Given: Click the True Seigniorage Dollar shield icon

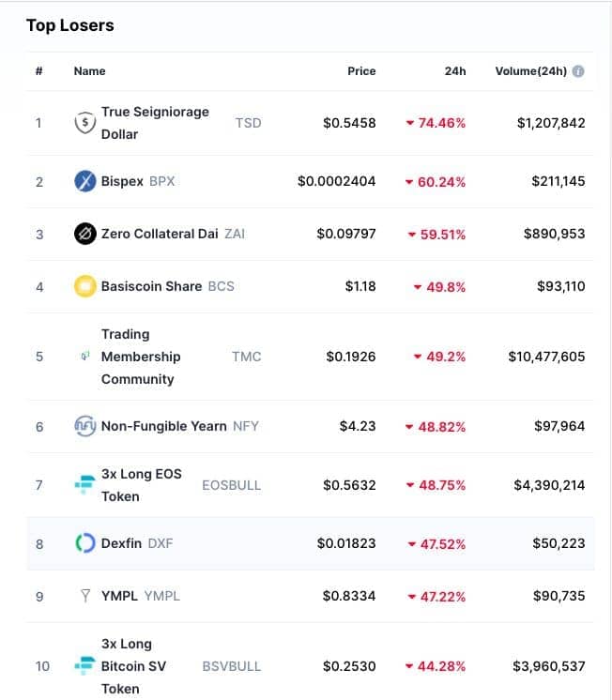Looking at the screenshot, I should [x=84, y=123].
